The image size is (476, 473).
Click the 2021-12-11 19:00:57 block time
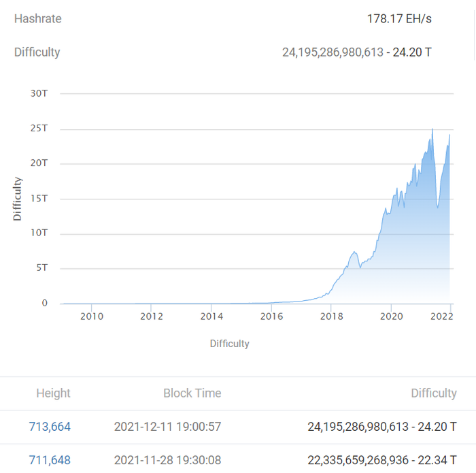167,427
